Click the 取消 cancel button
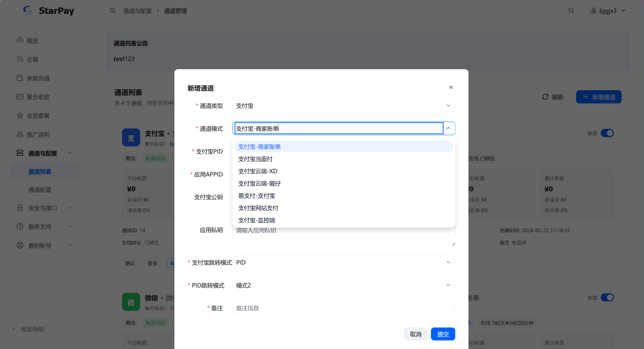Screen dimensions: 644x349 point(416,334)
